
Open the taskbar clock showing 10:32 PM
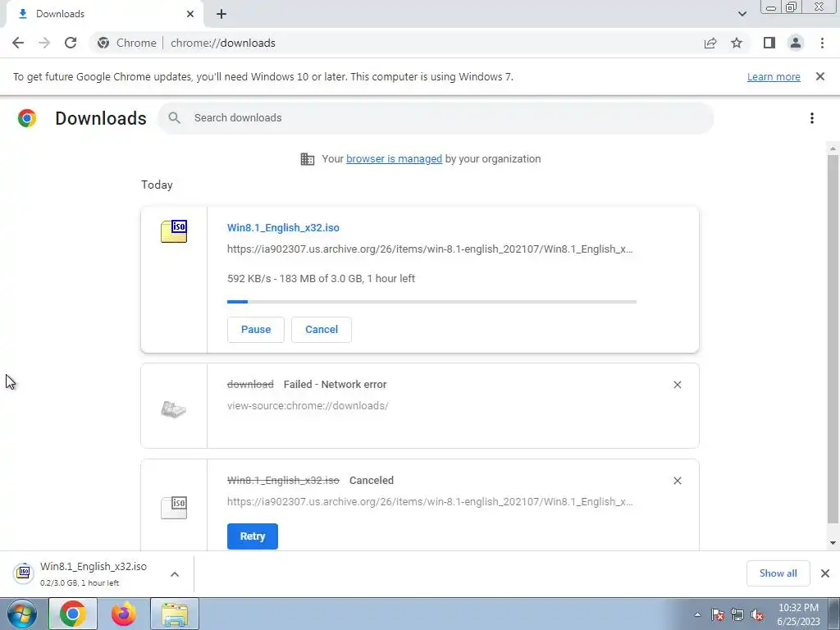[798, 614]
